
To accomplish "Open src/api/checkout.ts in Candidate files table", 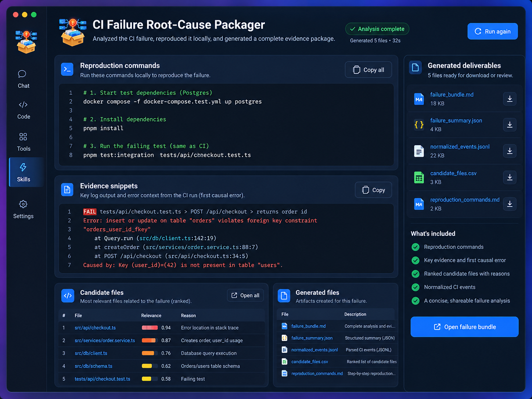I will [95, 328].
